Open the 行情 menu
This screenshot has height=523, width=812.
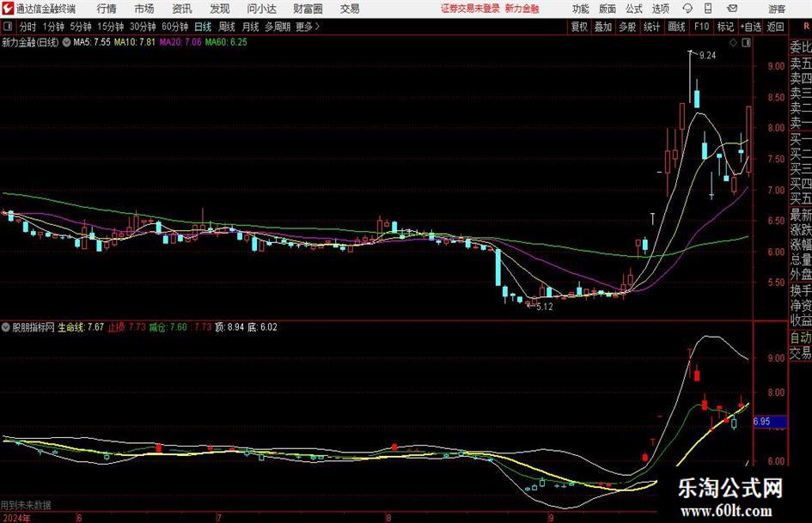coord(107,9)
